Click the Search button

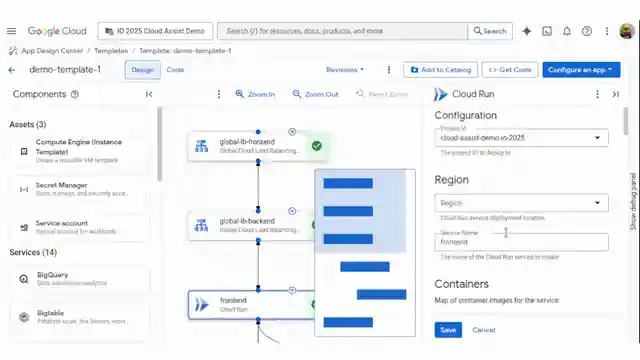tap(490, 31)
